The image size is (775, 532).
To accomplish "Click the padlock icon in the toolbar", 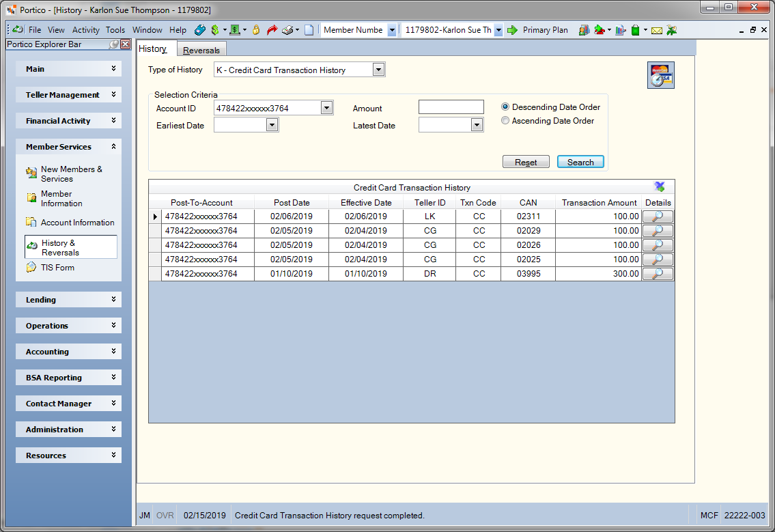I will coord(256,30).
